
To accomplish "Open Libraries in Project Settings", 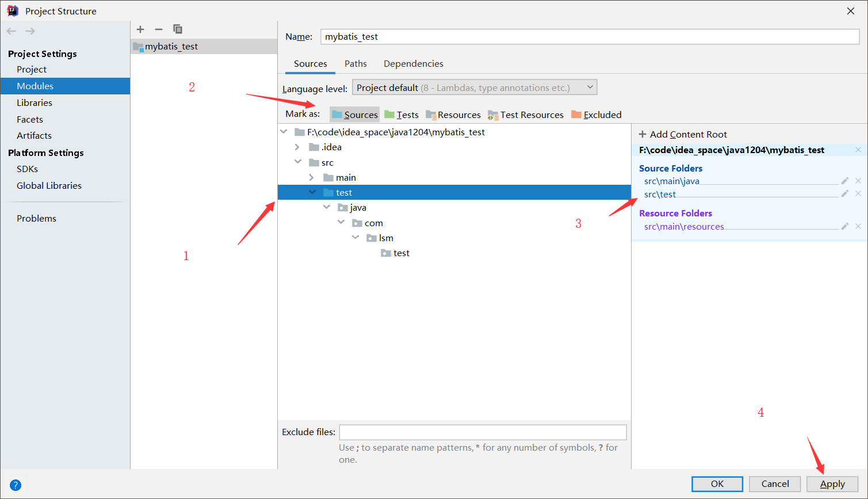I will coord(35,102).
